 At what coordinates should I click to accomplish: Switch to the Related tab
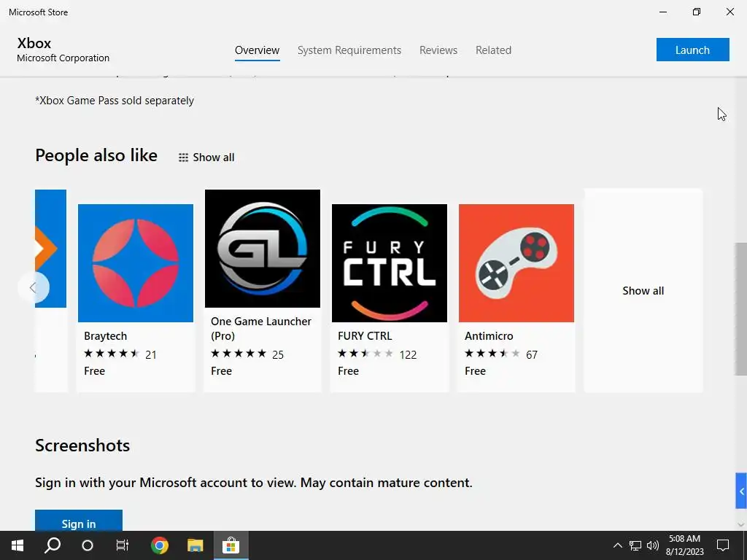coord(494,50)
